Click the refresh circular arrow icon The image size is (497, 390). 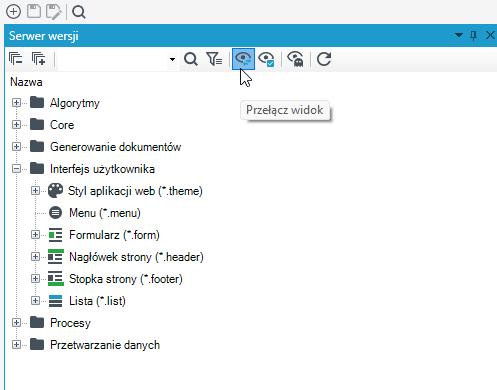coord(324,59)
